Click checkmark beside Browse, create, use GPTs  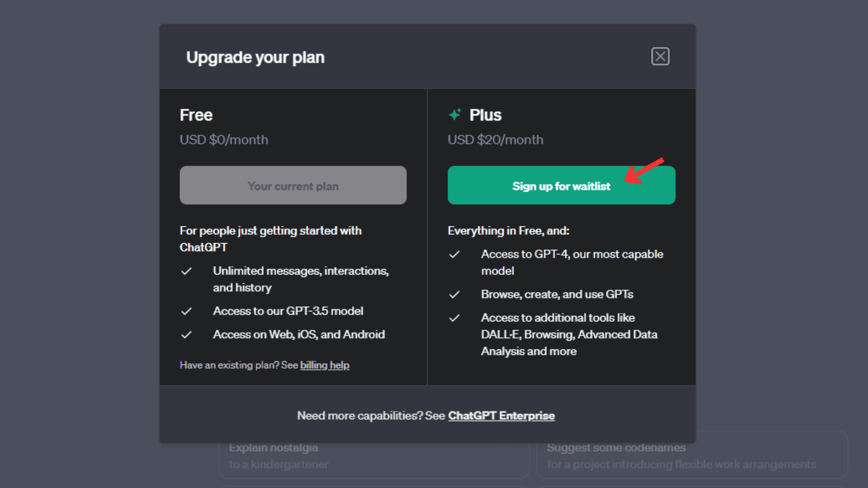click(x=454, y=295)
